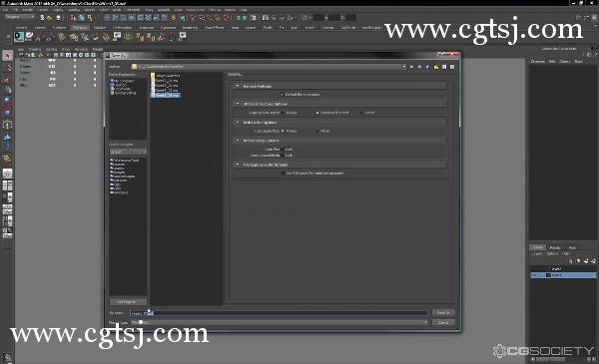Check the Default file extensions box
599x364 pixels.
283,95
